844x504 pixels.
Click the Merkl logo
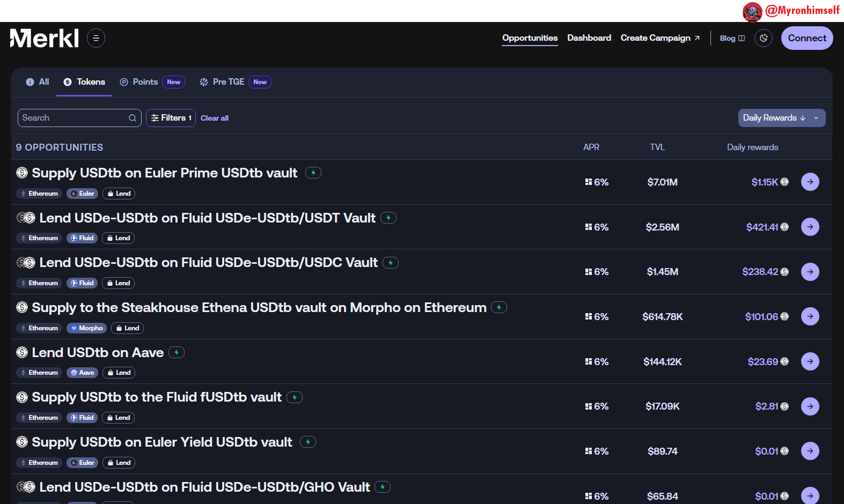45,38
